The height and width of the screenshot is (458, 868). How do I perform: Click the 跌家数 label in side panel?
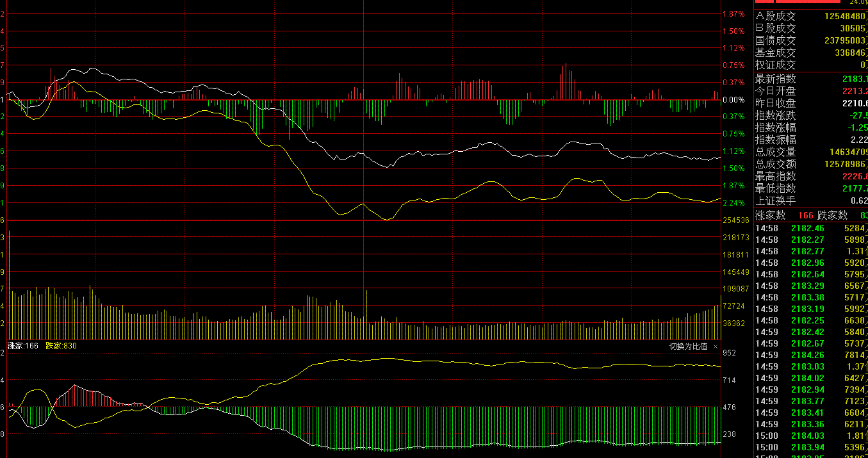[832, 215]
